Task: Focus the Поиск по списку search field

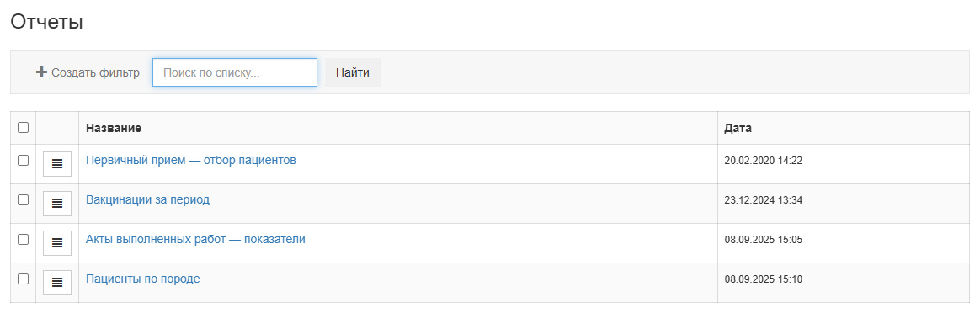Action: (235, 72)
